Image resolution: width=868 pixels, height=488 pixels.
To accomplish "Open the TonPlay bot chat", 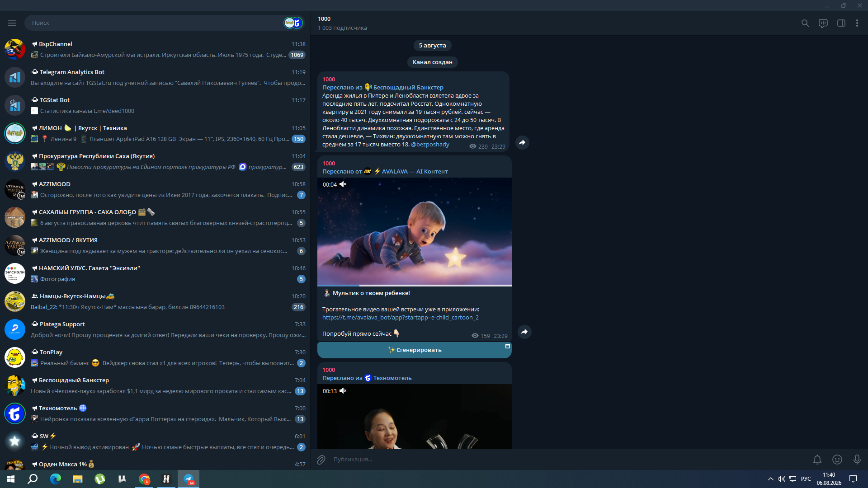I will pyautogui.click(x=155, y=357).
